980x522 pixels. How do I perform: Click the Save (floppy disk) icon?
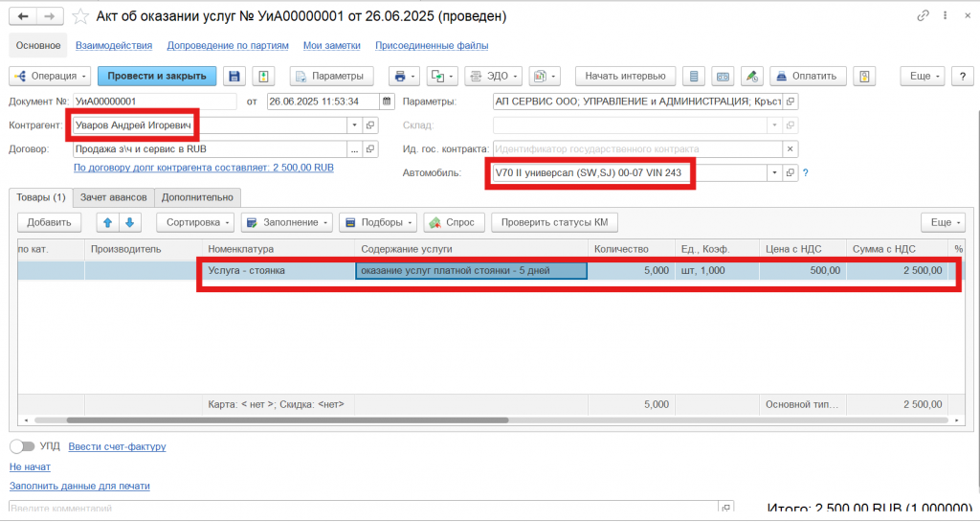pos(234,77)
